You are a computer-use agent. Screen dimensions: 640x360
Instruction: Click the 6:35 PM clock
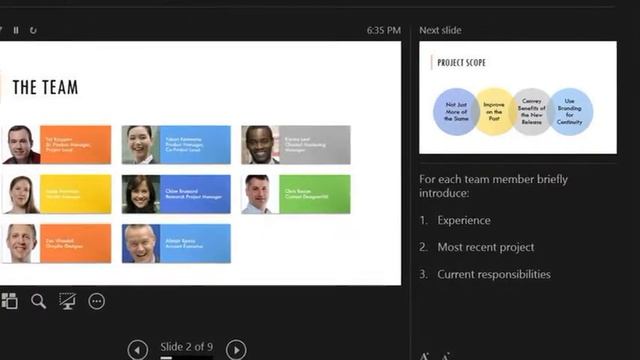(x=384, y=30)
